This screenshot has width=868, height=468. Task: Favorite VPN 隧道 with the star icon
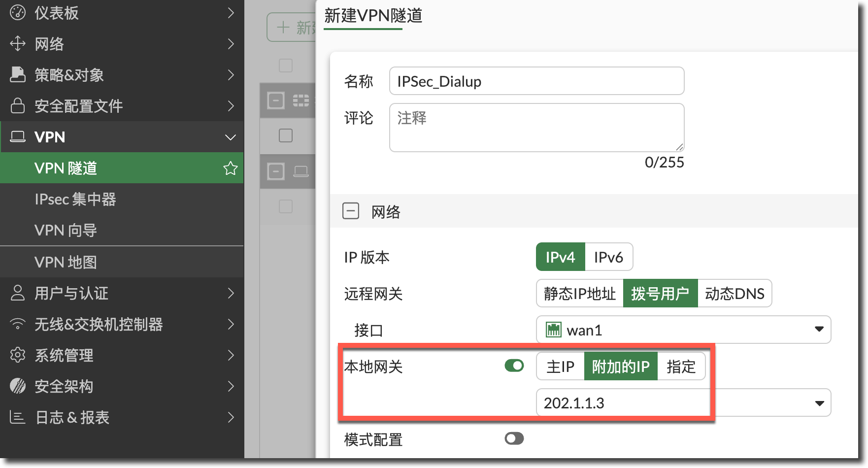[230, 168]
